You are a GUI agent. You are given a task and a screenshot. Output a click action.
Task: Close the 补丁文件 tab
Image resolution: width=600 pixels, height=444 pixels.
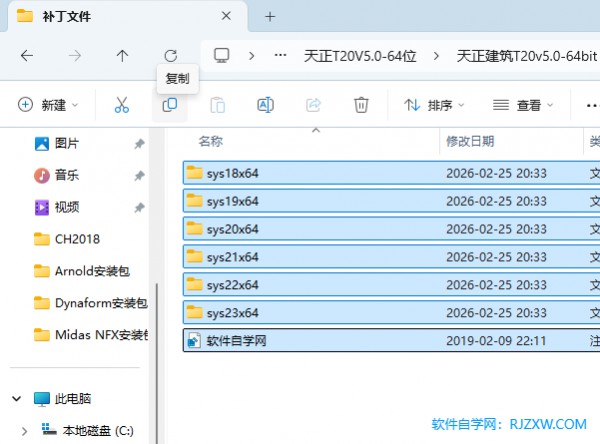(226, 16)
